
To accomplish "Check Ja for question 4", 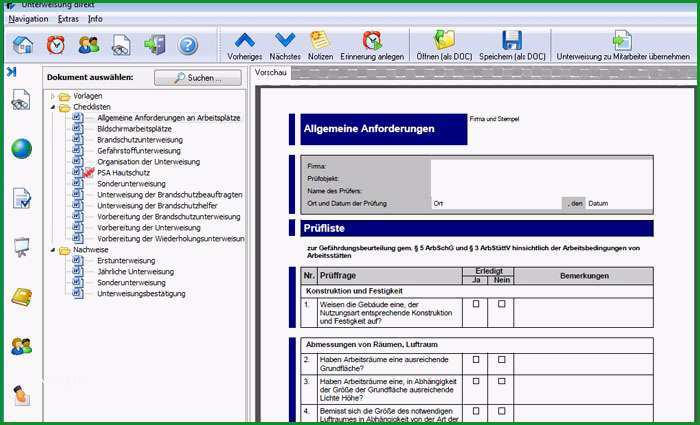I will tap(476, 411).
